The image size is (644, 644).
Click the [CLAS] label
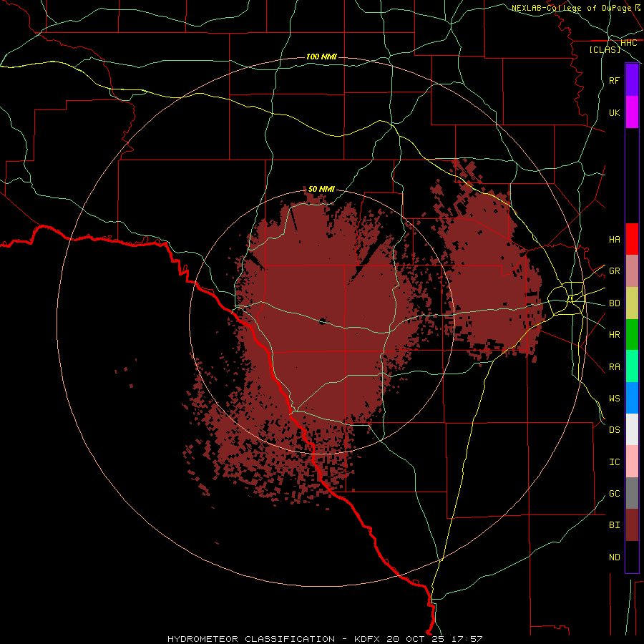click(x=605, y=49)
